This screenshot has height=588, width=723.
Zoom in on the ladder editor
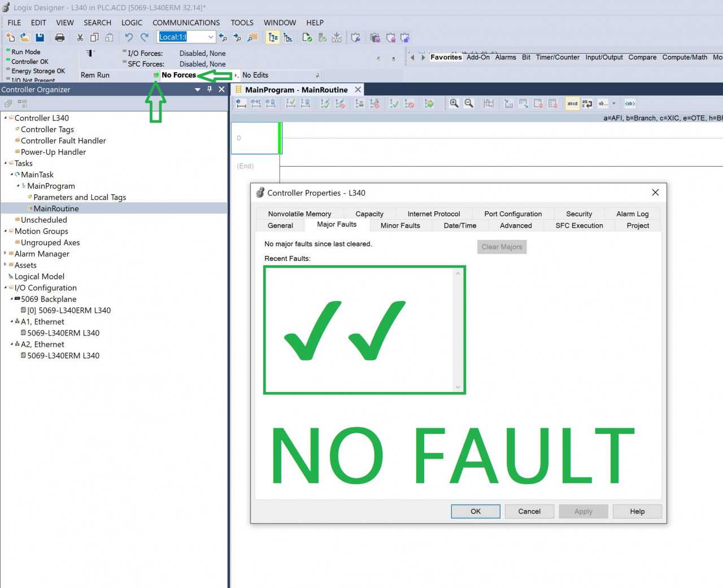coord(454,103)
